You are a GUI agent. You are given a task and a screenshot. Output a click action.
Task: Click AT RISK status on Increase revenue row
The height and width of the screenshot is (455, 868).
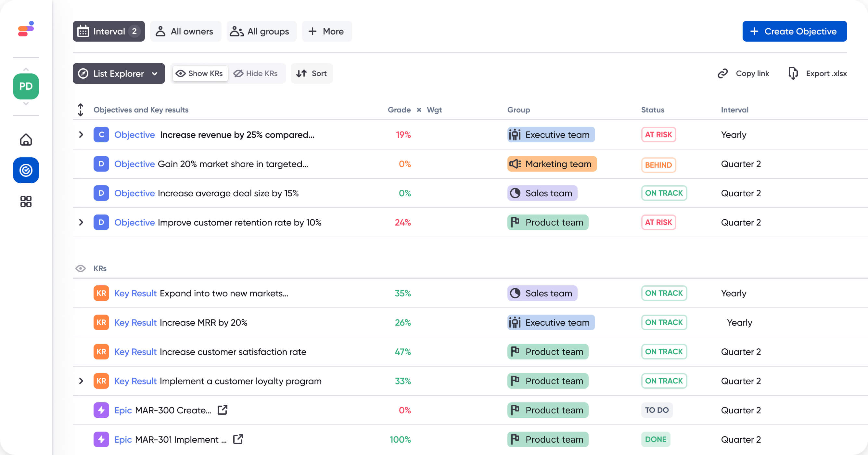coord(658,135)
